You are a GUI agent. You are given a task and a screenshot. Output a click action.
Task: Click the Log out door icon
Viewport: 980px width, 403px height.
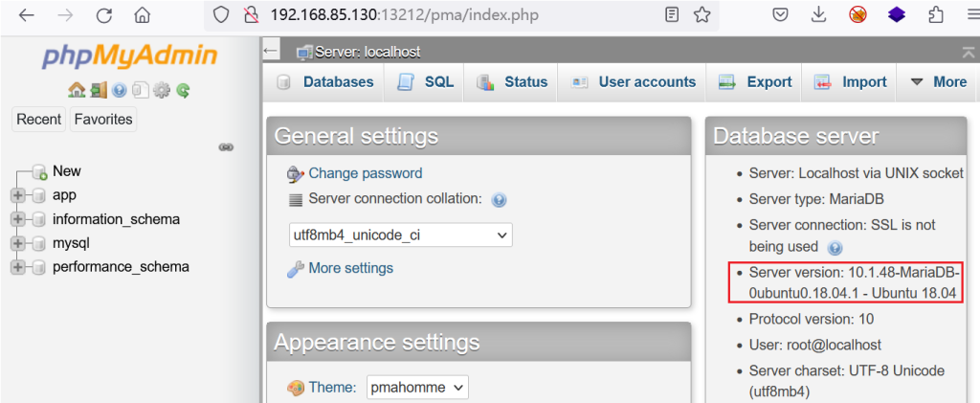[99, 91]
